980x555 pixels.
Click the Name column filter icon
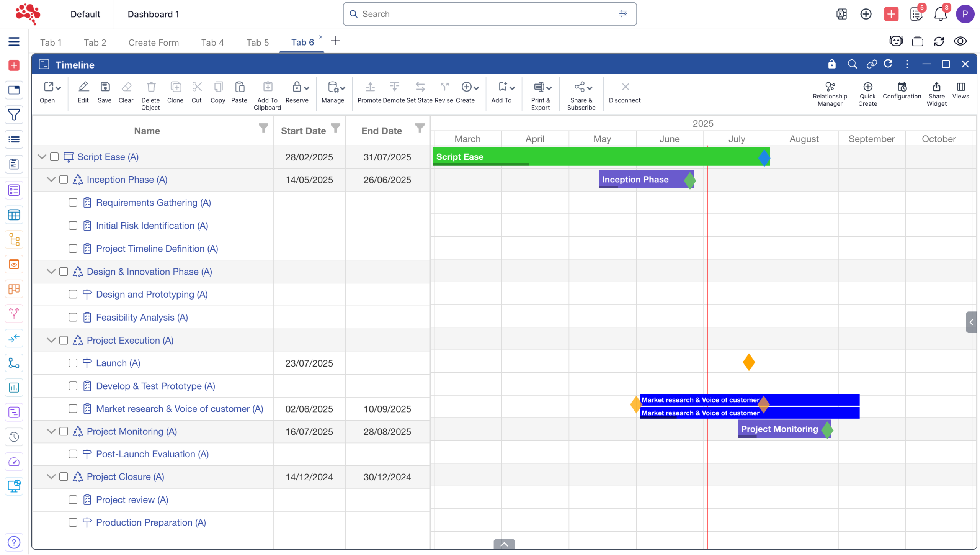click(263, 128)
